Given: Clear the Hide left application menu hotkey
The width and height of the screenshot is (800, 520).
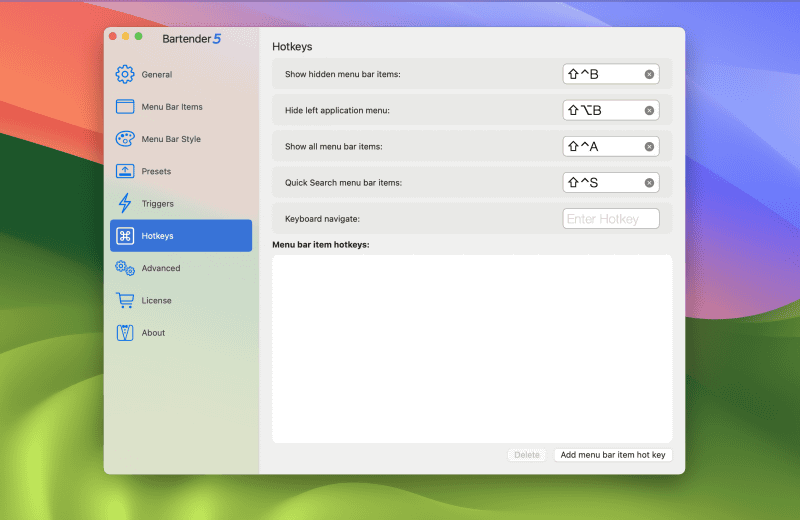Looking at the screenshot, I should pyautogui.click(x=649, y=111).
